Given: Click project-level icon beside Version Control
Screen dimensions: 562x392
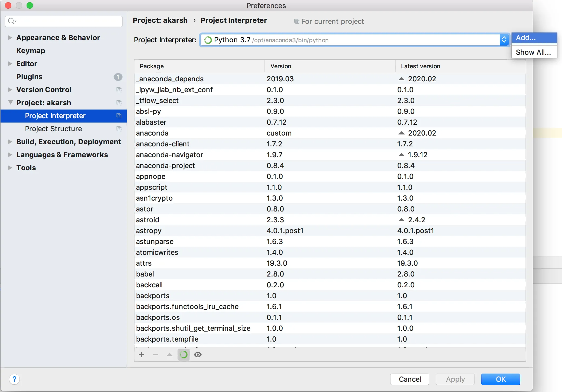Looking at the screenshot, I should pos(119,90).
